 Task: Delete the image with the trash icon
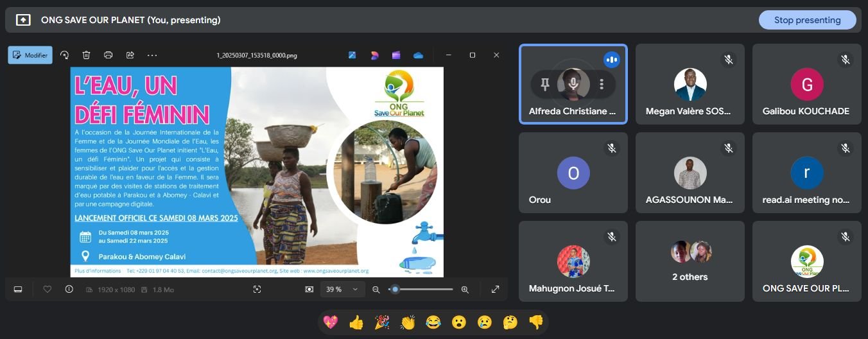pyautogui.click(x=86, y=55)
